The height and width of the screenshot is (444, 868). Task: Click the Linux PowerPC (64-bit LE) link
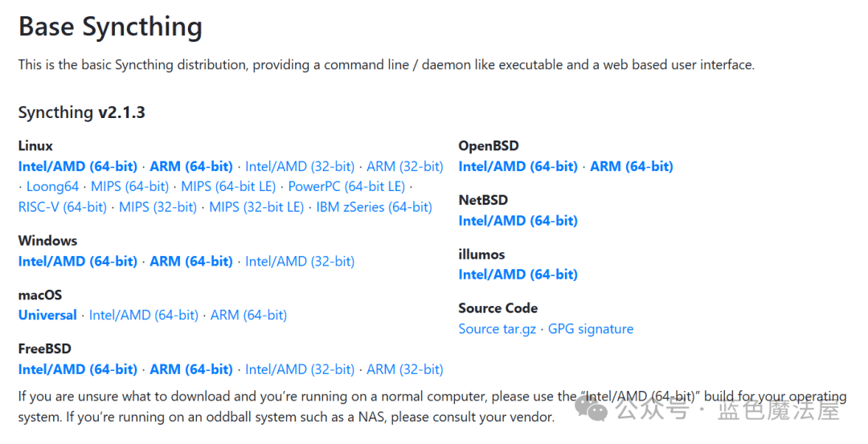(346, 187)
